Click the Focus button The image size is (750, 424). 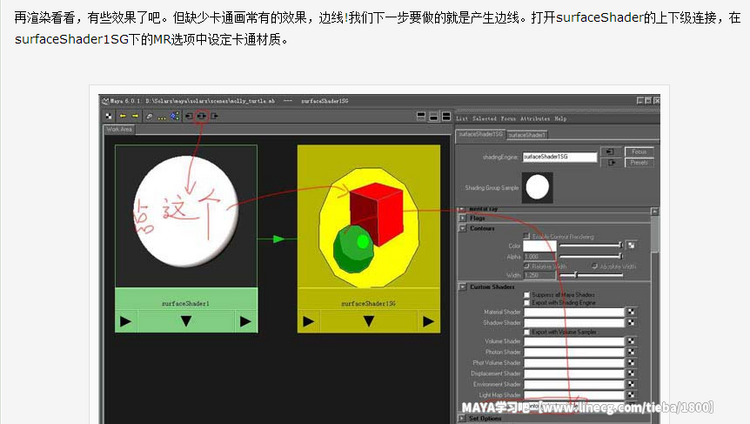(x=639, y=152)
